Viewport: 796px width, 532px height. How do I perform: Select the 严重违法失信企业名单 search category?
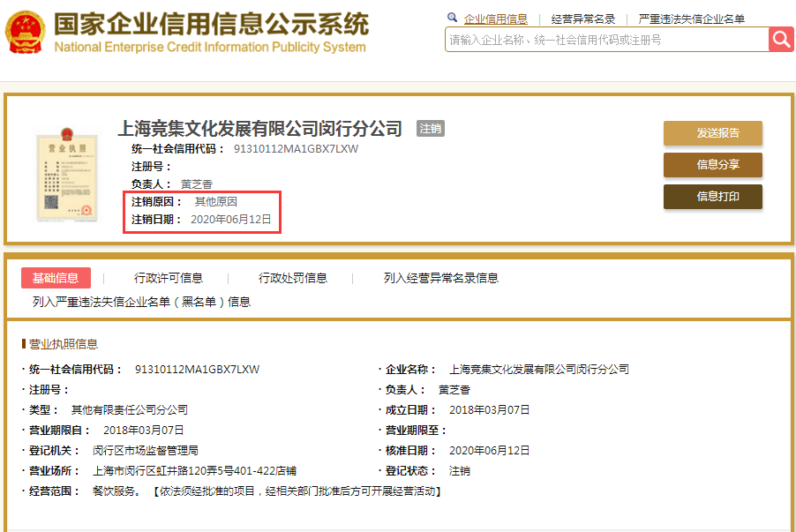691,19
